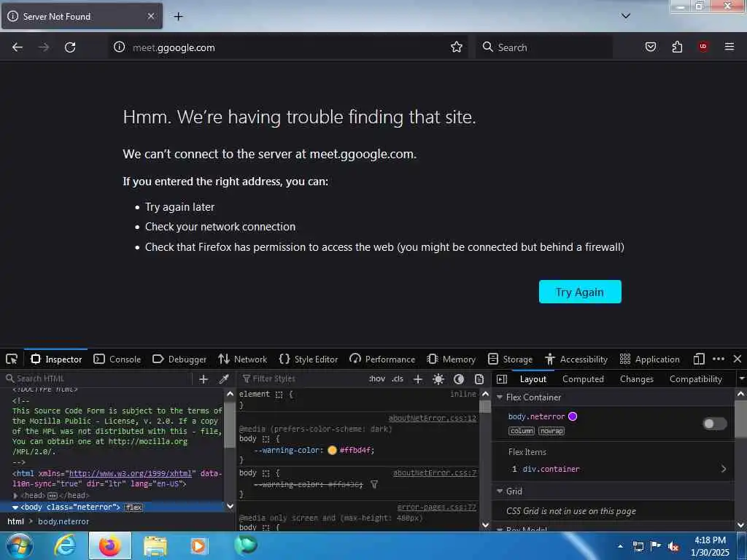The width and height of the screenshot is (747, 560).
Task: Switch to the Inspector panel
Action: (56, 359)
